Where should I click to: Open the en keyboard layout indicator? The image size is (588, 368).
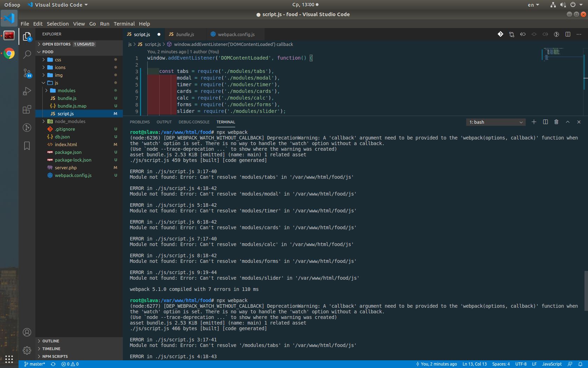coord(533,5)
